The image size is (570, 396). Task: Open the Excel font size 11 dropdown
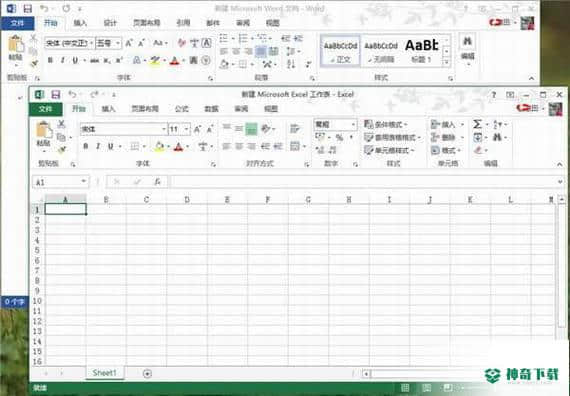tap(186, 129)
